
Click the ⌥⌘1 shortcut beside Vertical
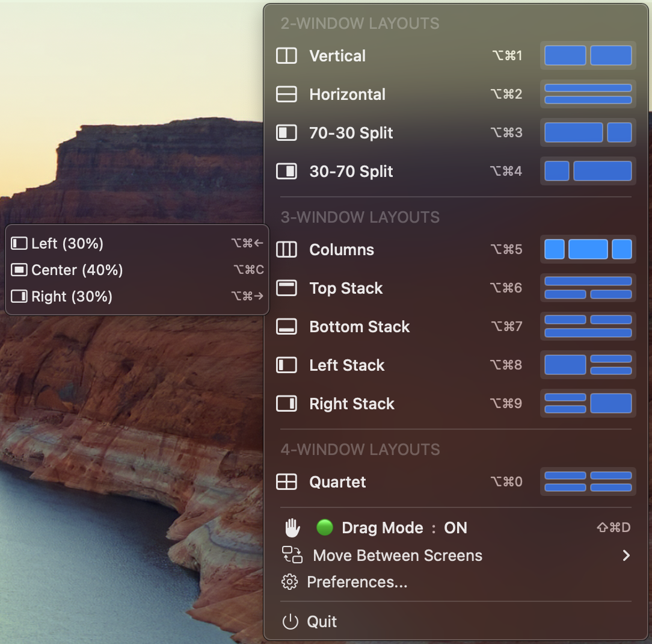(507, 55)
